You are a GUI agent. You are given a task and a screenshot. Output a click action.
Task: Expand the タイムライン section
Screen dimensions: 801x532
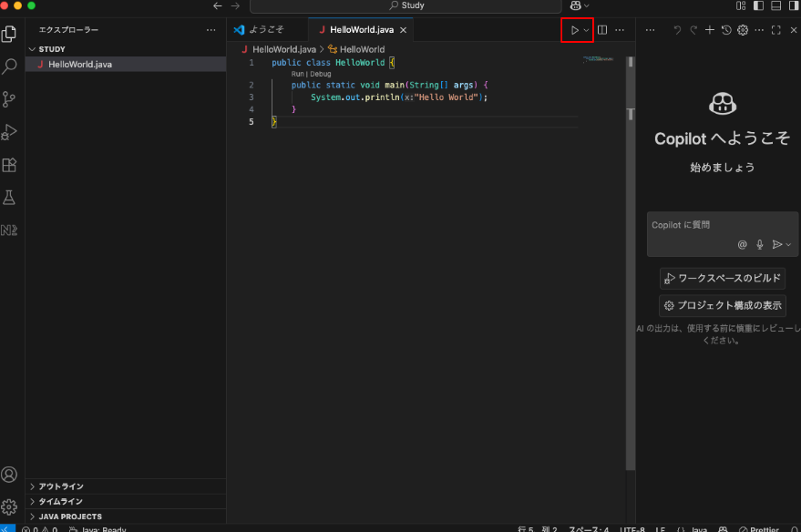[125, 501]
